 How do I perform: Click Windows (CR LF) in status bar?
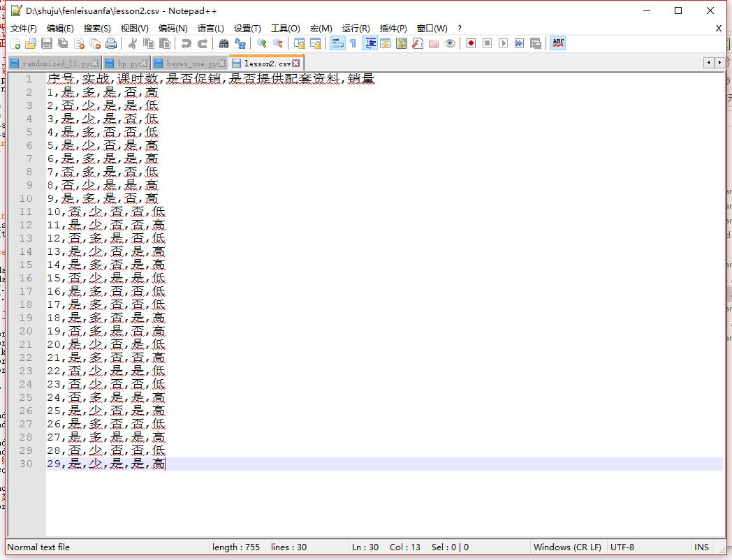567,547
